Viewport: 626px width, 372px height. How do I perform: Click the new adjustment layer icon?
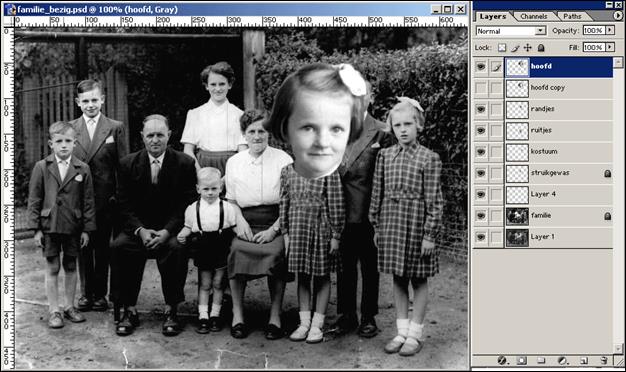pos(562,361)
